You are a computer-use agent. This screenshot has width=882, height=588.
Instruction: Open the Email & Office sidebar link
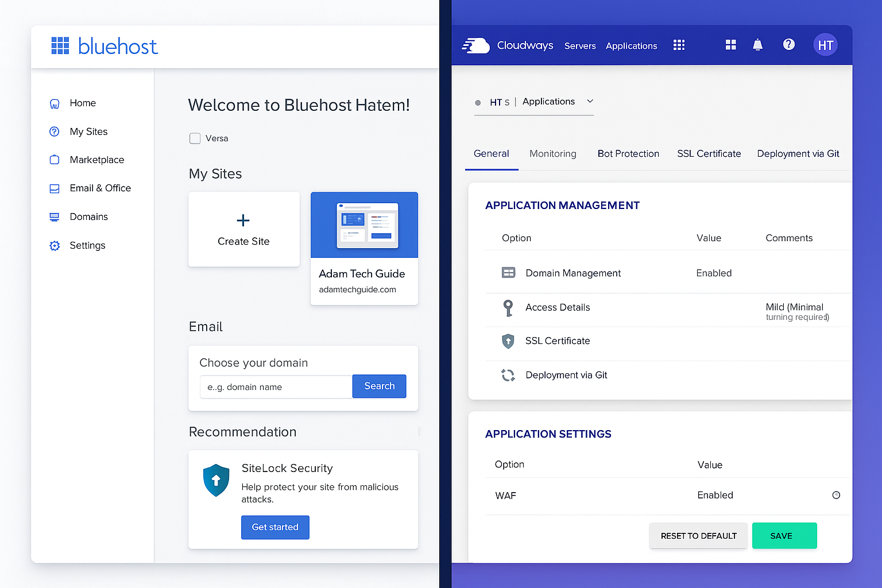[x=100, y=188]
